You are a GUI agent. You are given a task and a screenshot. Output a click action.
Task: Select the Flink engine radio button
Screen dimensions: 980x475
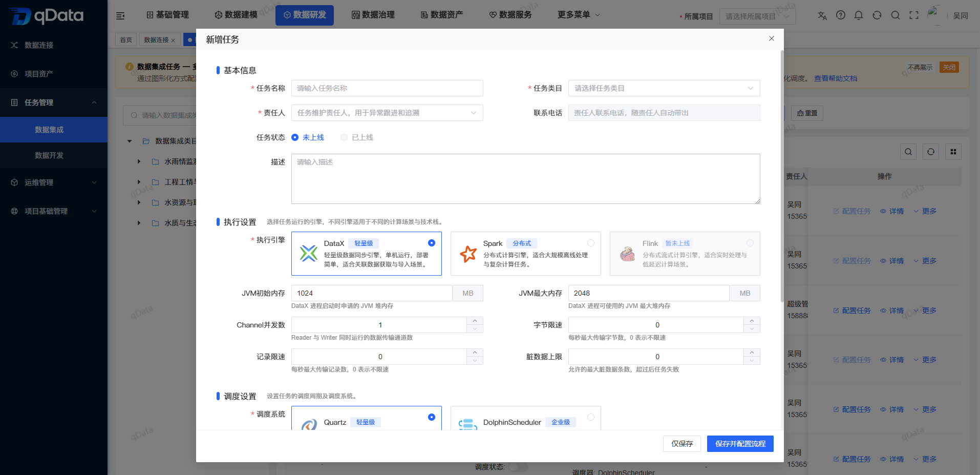(750, 243)
